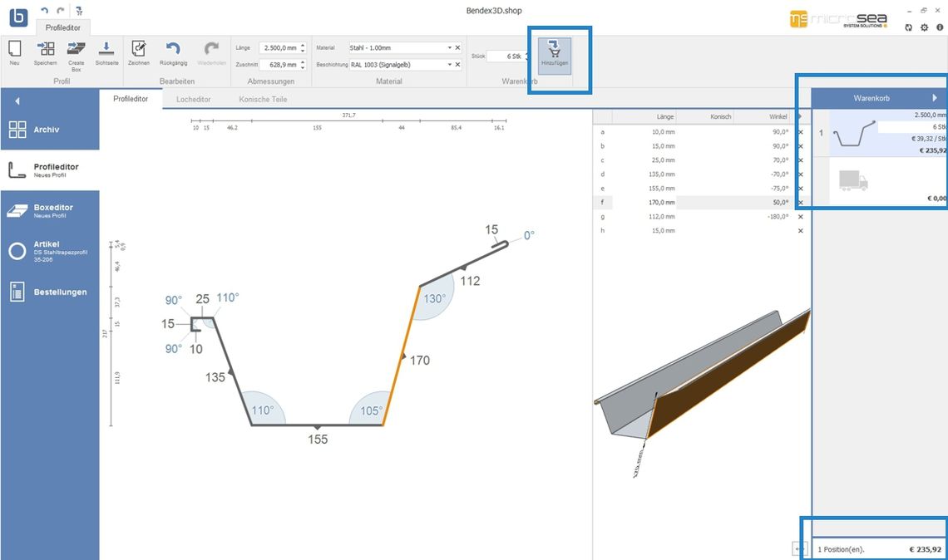Viewport: 948px width, 560px height.
Task: Click the 105° angle label in the drawing
Action: coord(371,410)
